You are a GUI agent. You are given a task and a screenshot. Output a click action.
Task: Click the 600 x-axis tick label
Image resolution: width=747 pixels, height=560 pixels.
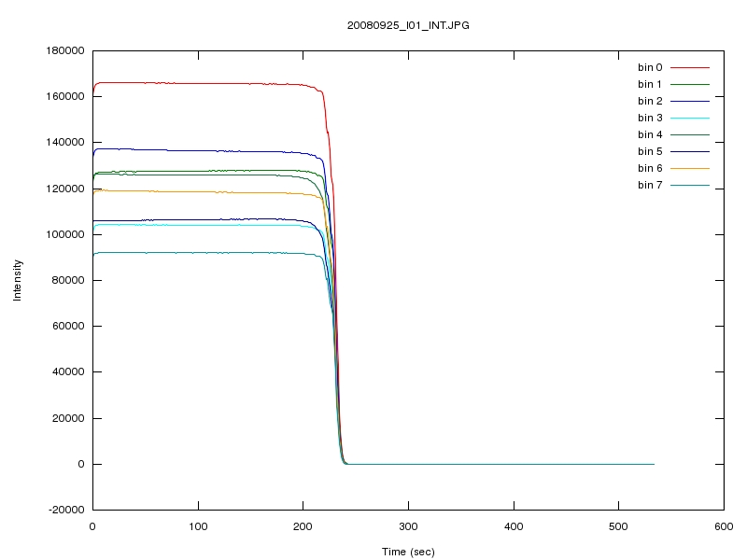(724, 526)
